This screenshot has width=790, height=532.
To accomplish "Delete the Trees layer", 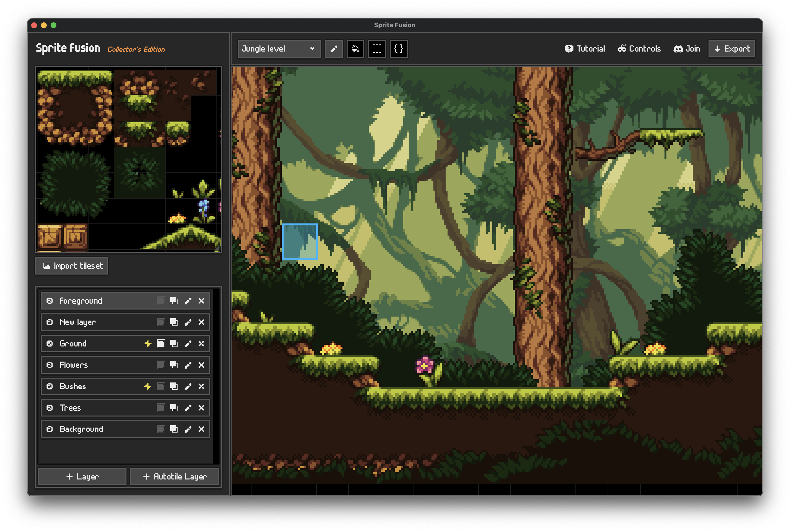I will click(x=201, y=408).
